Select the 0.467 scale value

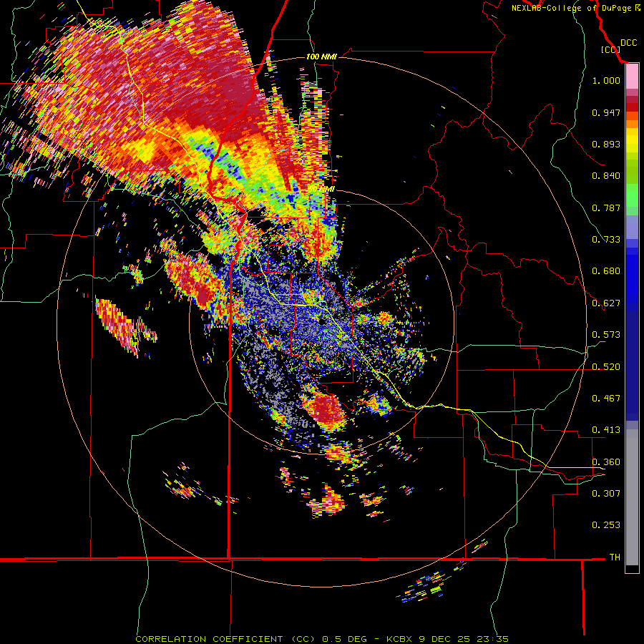click(x=606, y=399)
